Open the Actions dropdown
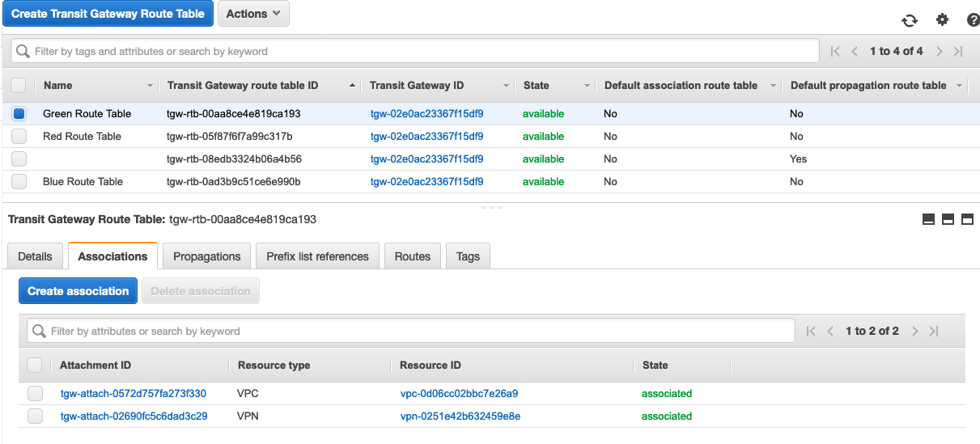The image size is (980, 444). [253, 14]
